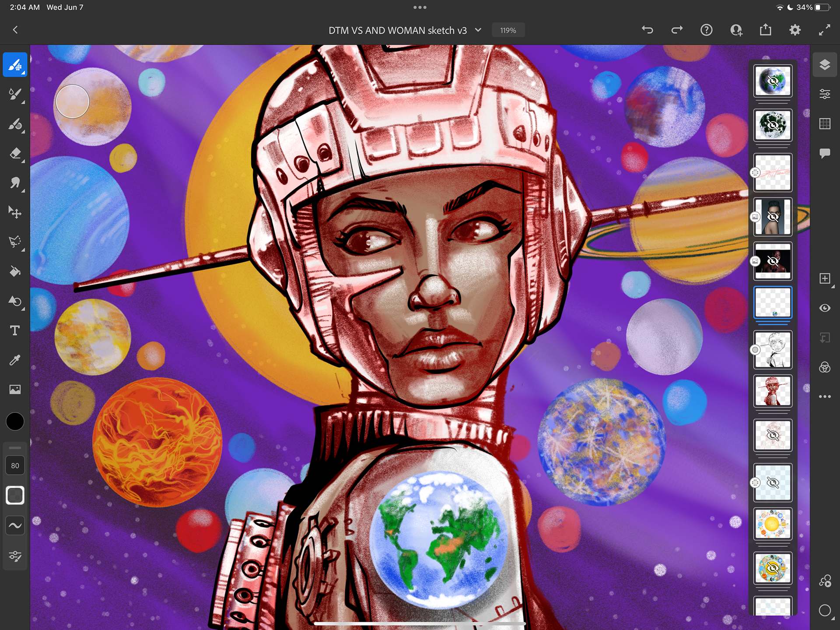Open the three-dot layer actions menu

[825, 397]
